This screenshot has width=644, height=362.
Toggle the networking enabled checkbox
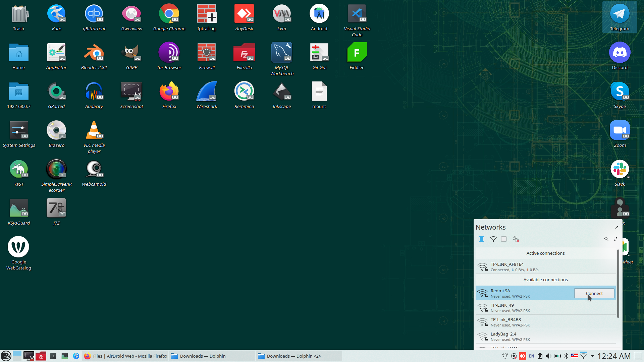(481, 239)
